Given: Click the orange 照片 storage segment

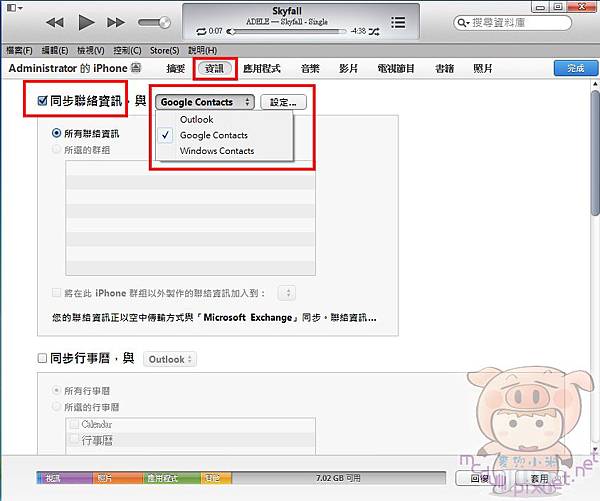Looking at the screenshot, I should 117,478.
